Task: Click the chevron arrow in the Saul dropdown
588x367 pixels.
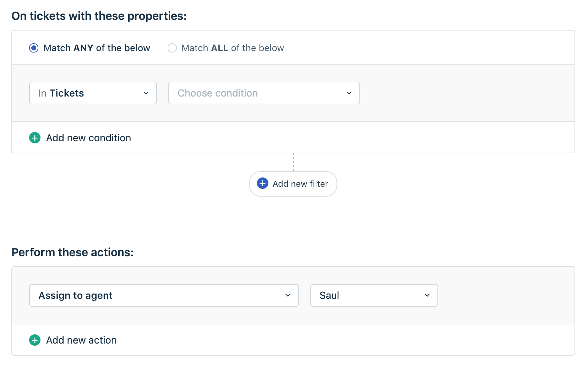Action: point(427,295)
